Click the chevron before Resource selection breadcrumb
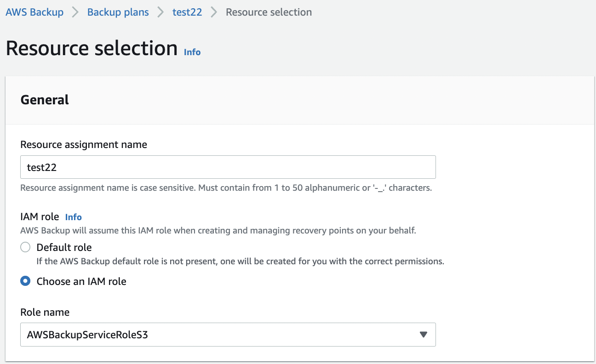This screenshot has width=596, height=364. point(214,12)
